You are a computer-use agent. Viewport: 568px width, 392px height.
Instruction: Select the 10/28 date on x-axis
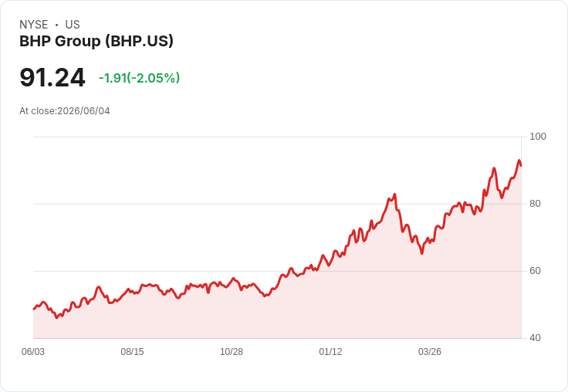[232, 351]
